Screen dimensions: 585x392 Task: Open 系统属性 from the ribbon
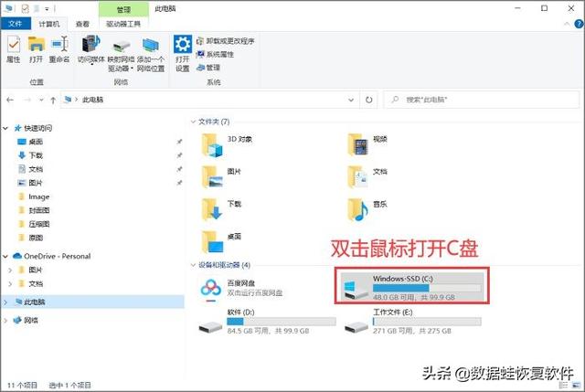216,54
